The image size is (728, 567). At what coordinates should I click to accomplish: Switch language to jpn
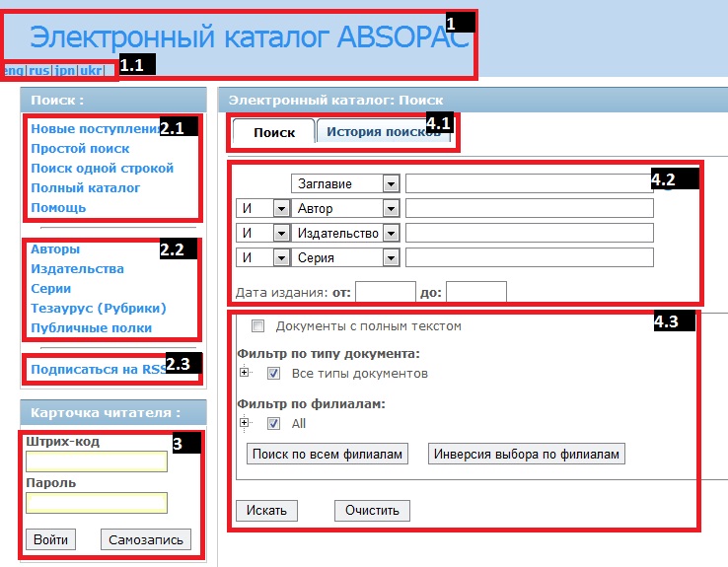pos(65,71)
